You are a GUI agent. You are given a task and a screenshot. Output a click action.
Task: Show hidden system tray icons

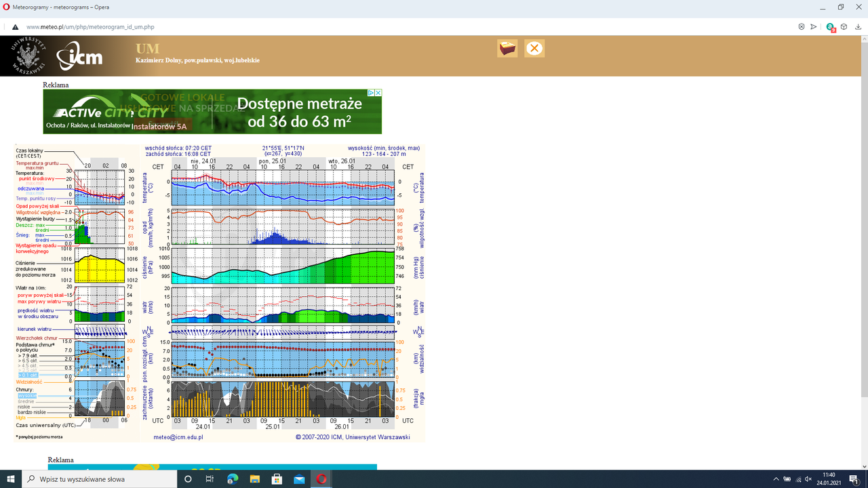[776, 479]
